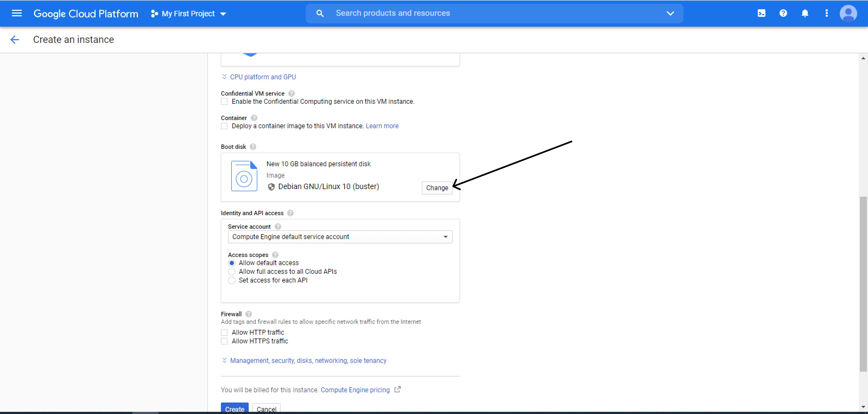The height and width of the screenshot is (414, 868).
Task: Enable the Confidential Computing service checkbox
Action: [x=224, y=102]
